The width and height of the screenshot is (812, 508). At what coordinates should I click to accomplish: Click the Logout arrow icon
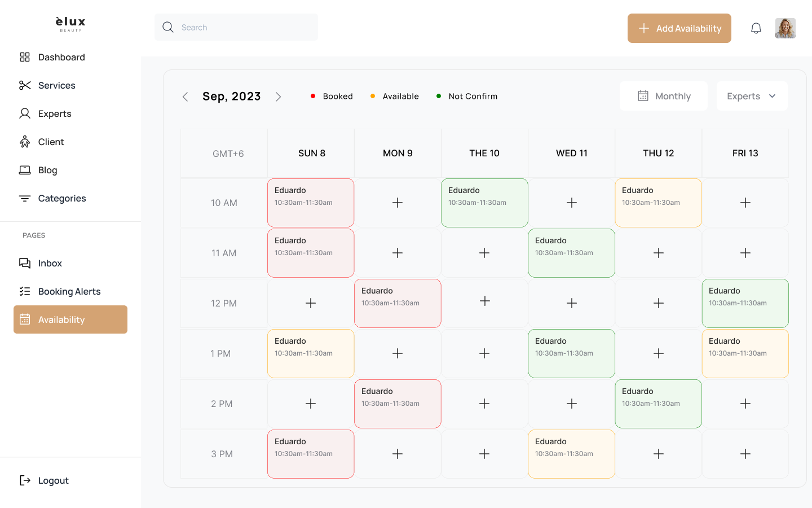click(x=25, y=480)
